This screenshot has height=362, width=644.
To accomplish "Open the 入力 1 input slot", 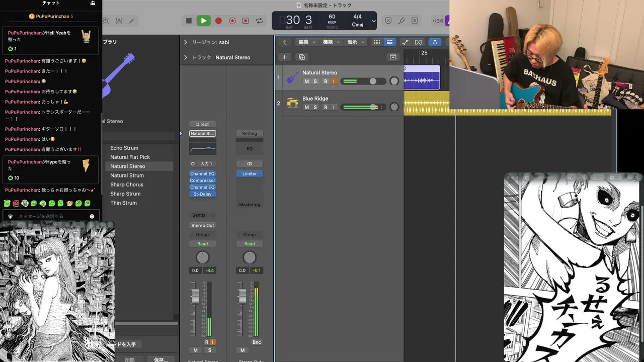I will pos(206,164).
